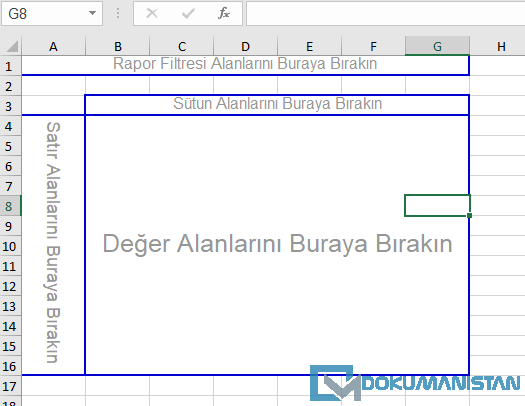This screenshot has height=406, width=525.
Task: Click the formula bar options dots handle
Action: pos(118,13)
